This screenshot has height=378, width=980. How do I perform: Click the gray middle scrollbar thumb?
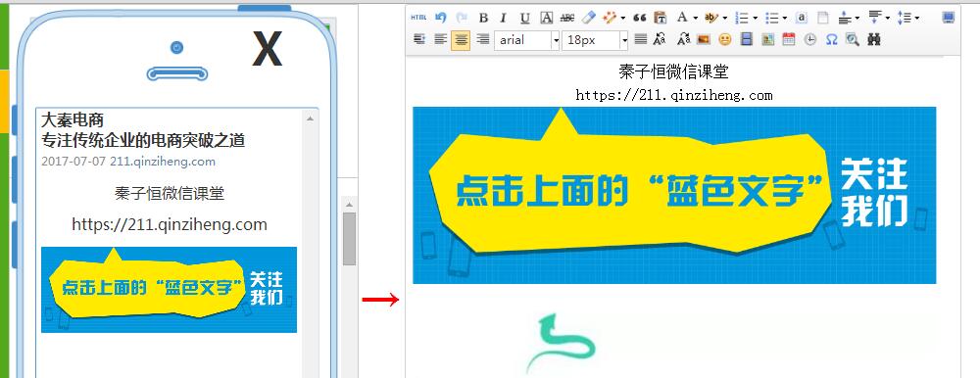click(x=350, y=239)
